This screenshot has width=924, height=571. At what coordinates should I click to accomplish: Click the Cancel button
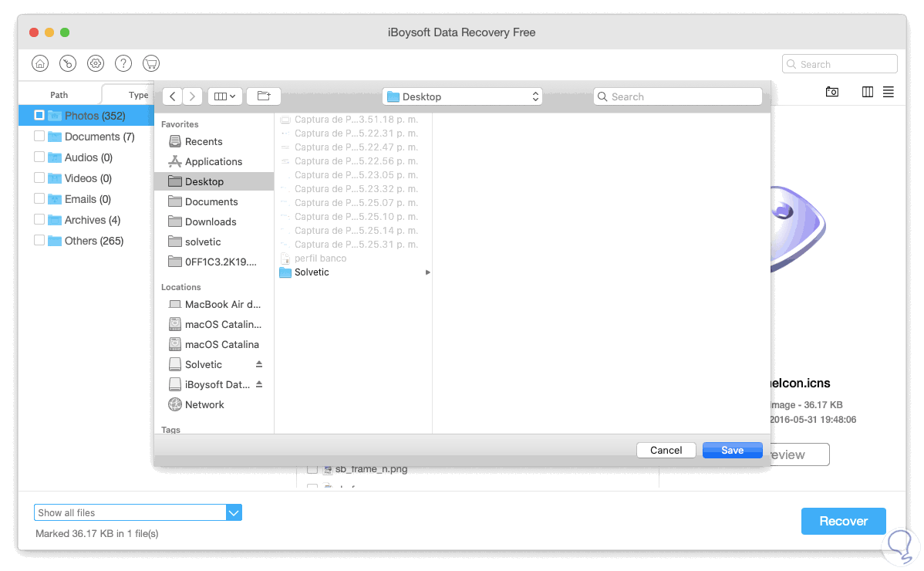[x=666, y=450]
